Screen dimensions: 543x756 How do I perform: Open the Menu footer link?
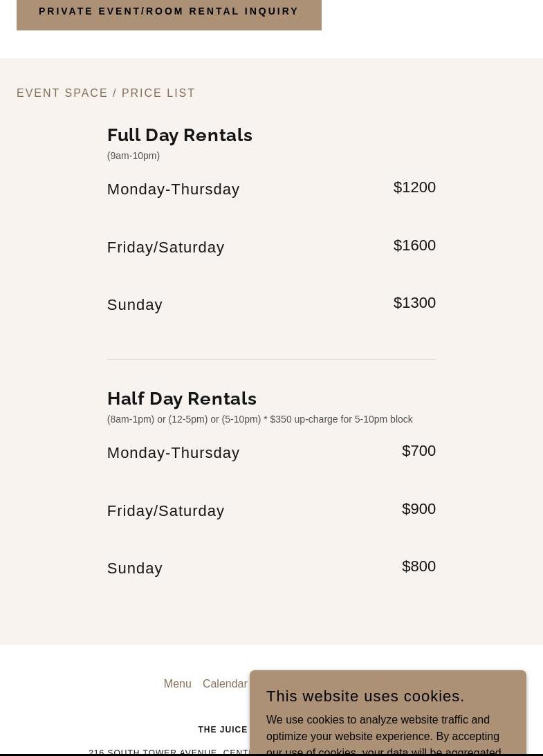177,683
